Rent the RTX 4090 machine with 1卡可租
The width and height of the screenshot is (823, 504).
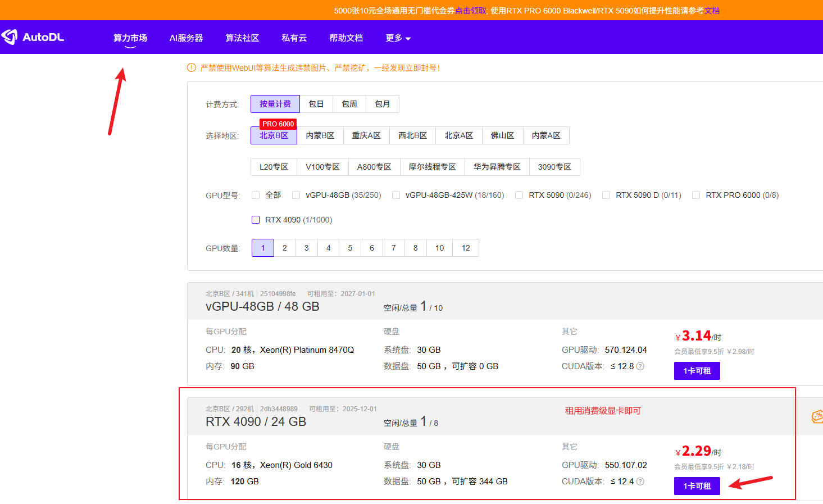pyautogui.click(x=697, y=486)
